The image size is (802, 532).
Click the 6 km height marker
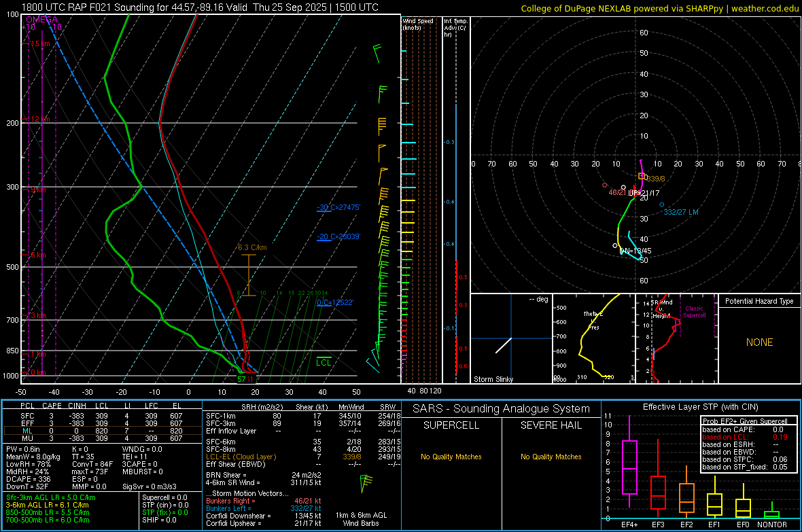38,255
